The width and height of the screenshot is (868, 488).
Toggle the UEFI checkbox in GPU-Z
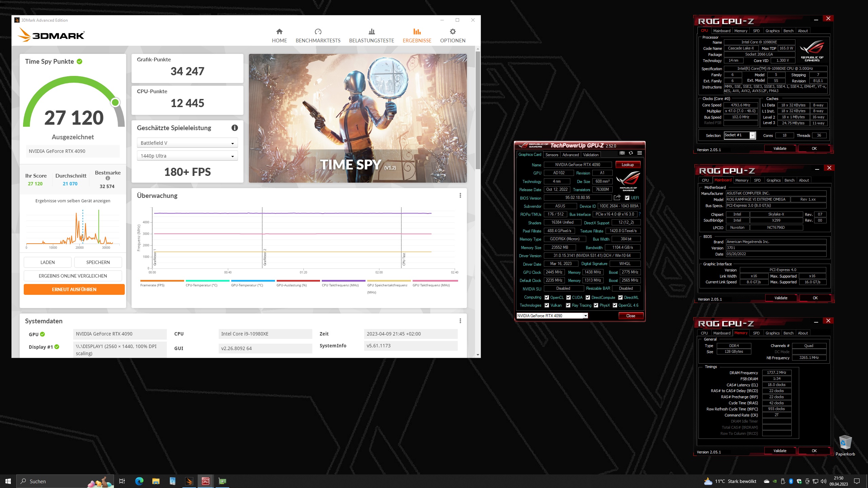[627, 198]
